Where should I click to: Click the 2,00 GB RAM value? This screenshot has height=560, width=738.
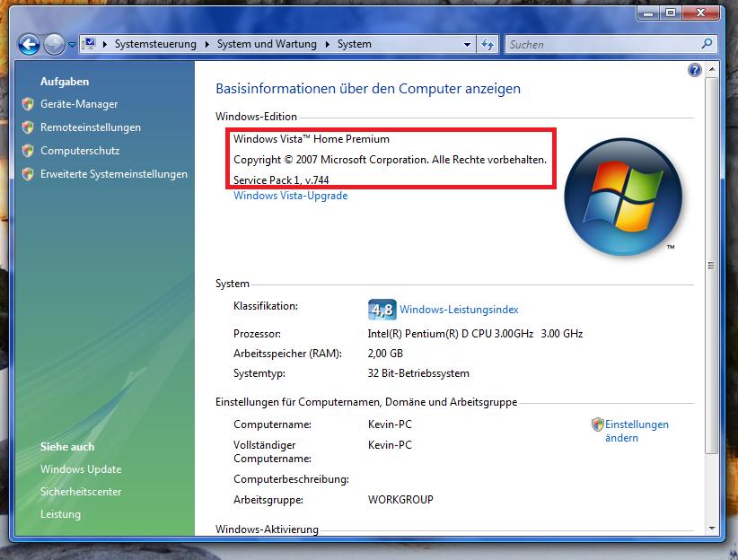pos(385,354)
